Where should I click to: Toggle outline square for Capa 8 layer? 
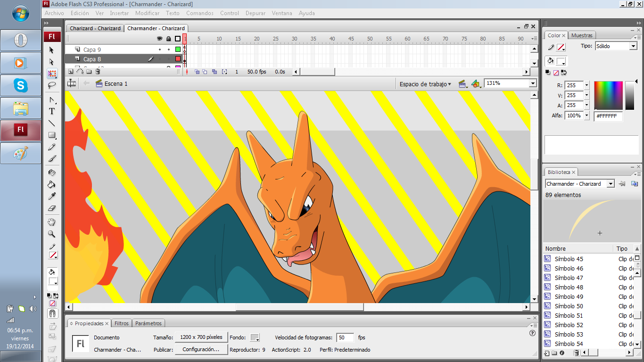[x=178, y=59]
